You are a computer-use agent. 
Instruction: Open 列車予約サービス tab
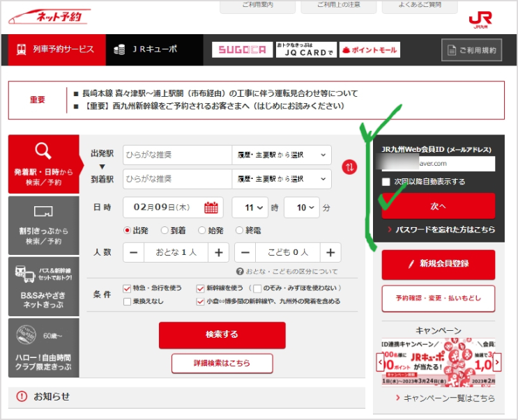pos(57,50)
